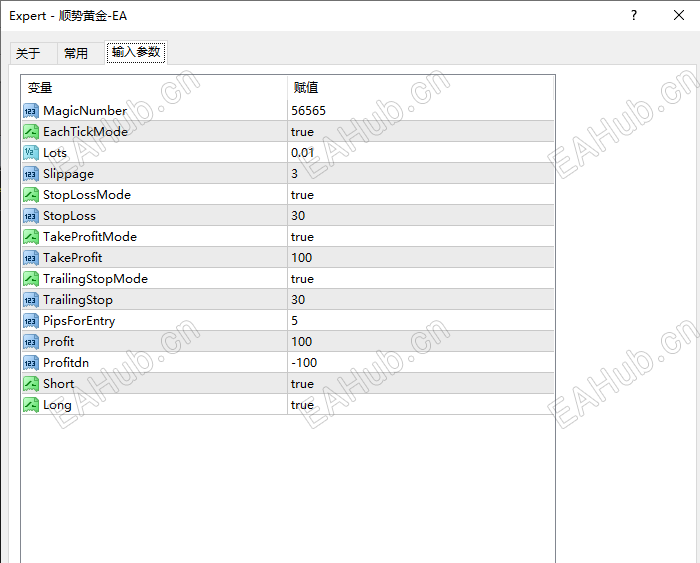Select the Long true value
Viewport: 700px width, 563px height.
tap(302, 405)
